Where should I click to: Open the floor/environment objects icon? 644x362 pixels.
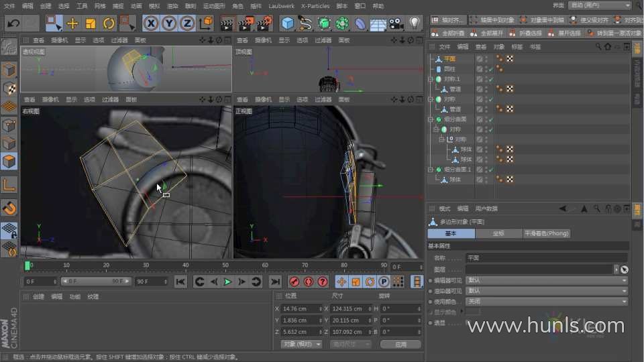click(378, 23)
